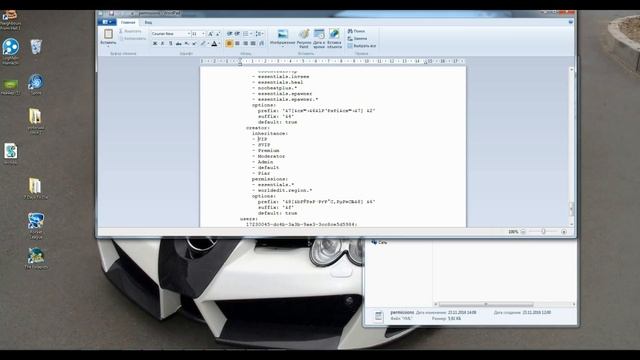
Task: Toggle strikethrough formatting
Action: (178, 43)
